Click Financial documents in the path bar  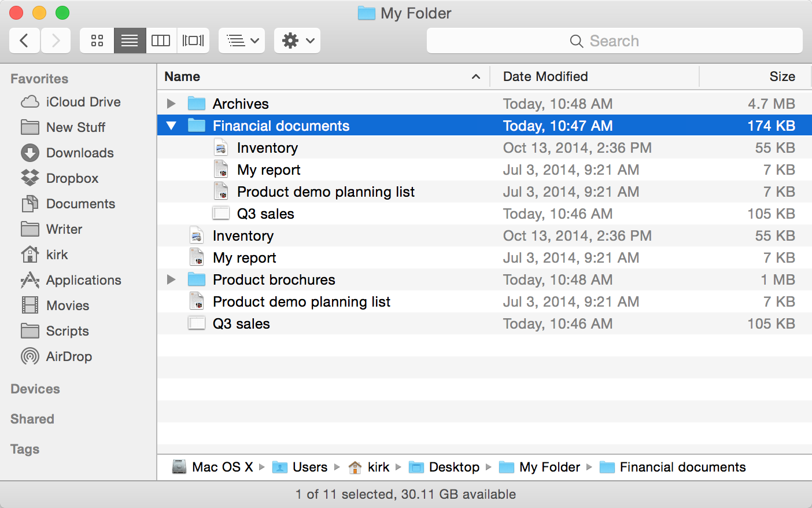click(673, 467)
